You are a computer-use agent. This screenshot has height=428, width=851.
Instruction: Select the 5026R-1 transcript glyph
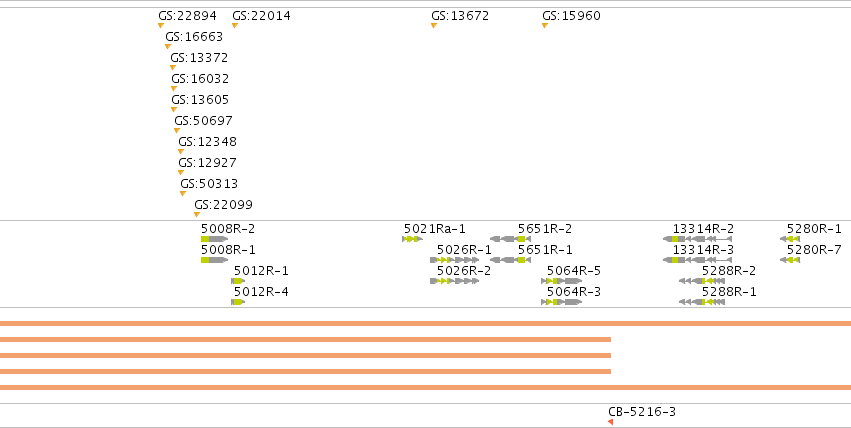click(x=455, y=260)
